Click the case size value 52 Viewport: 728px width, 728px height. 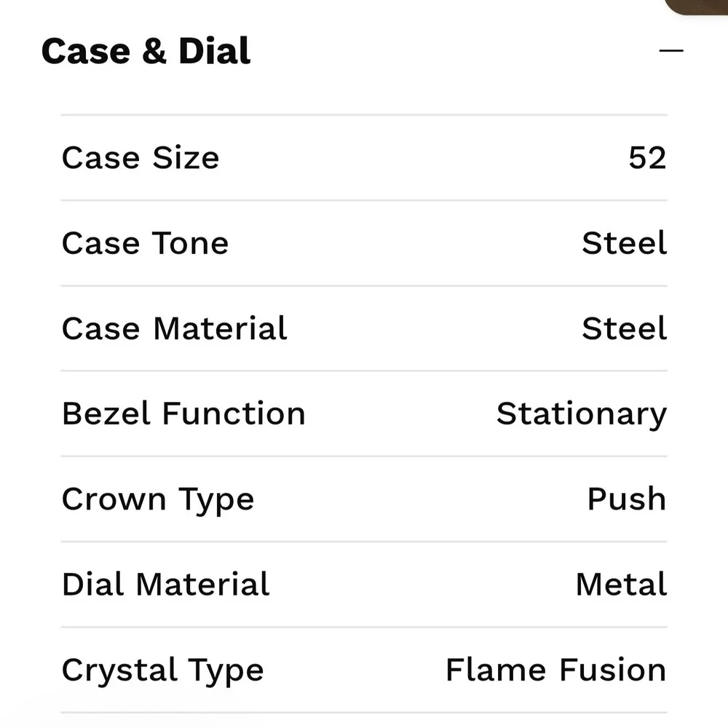(x=647, y=158)
